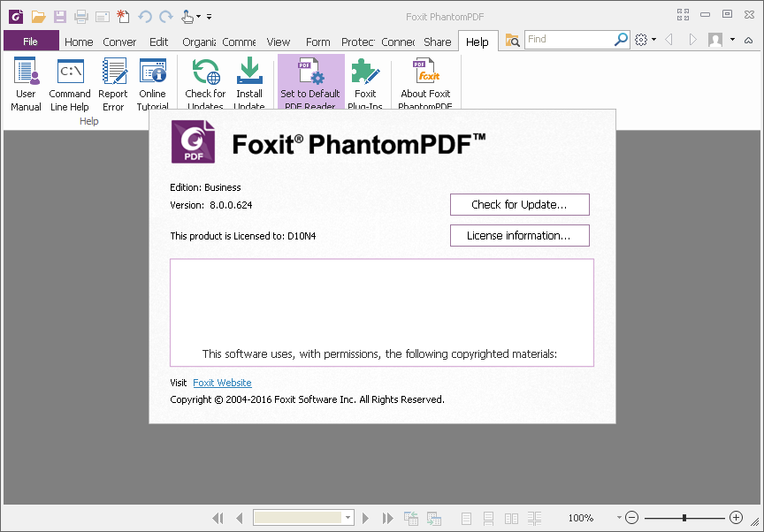This screenshot has width=764, height=532.
Task: Open the File menu
Action: (31, 42)
